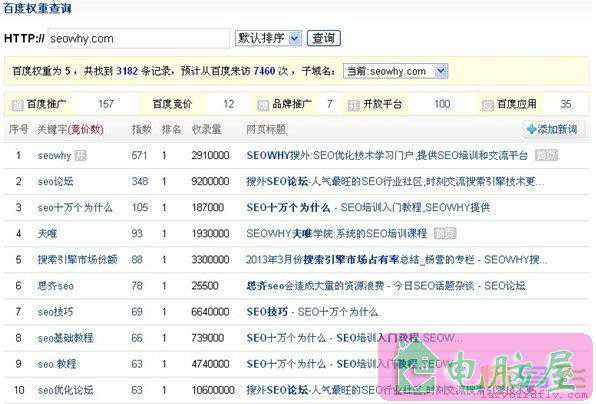Click the arrow icon beside 添加新词
This screenshot has height=404, width=596.
(531, 129)
